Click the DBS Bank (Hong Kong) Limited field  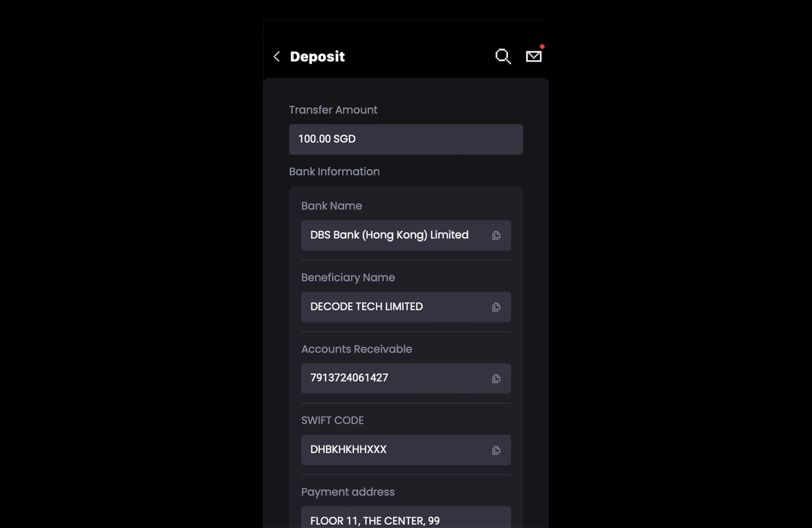(406, 235)
